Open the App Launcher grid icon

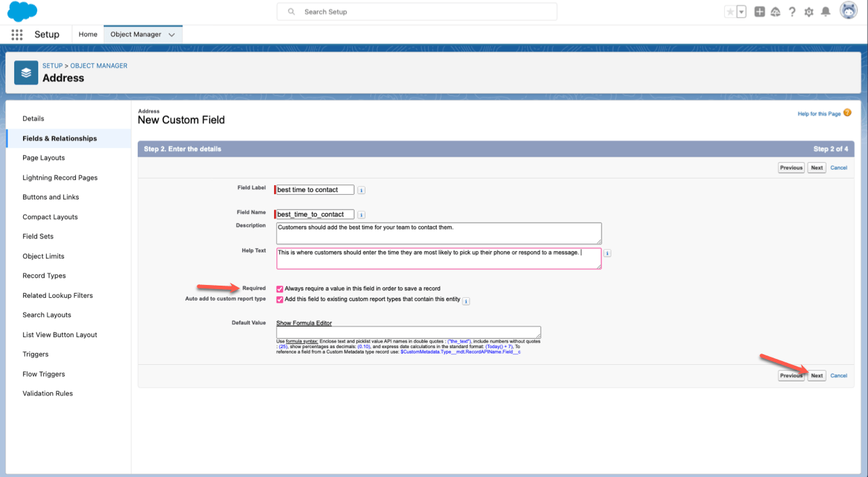pyautogui.click(x=17, y=35)
